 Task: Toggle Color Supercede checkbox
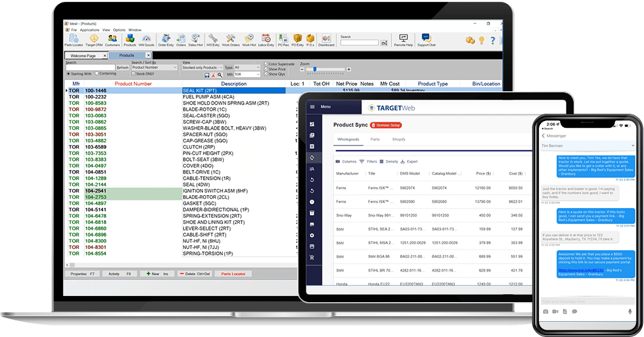266,64
